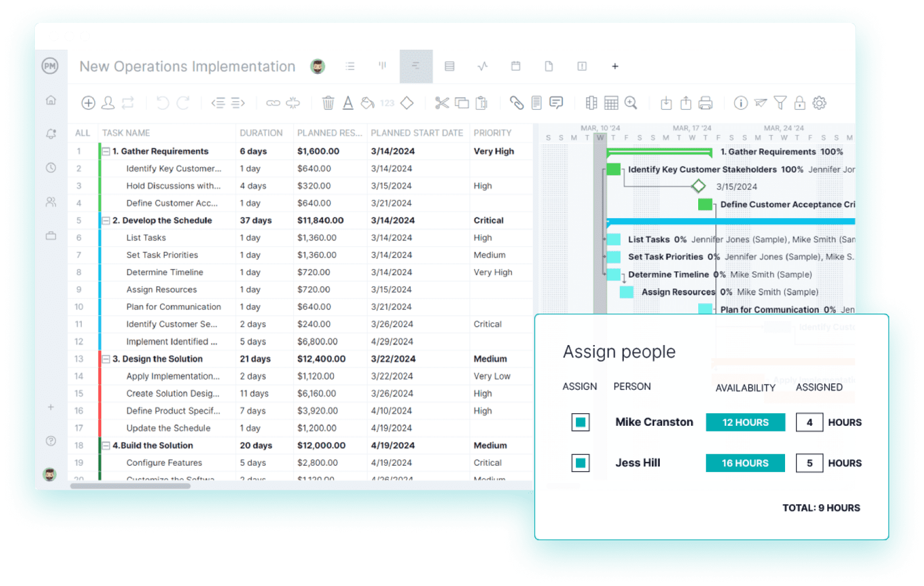Click the redo arrow icon
The image size is (924, 586).
(183, 103)
